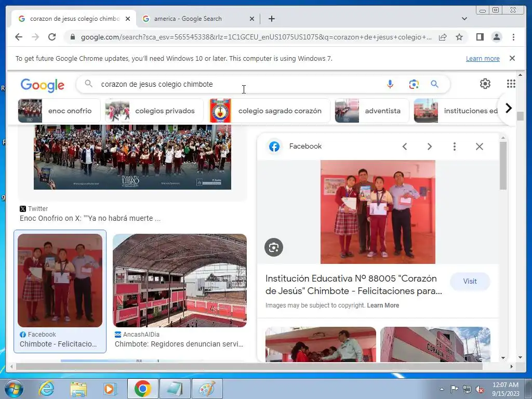532x399 pixels.
Task: Select the adventista filter chip
Action: click(x=372, y=111)
